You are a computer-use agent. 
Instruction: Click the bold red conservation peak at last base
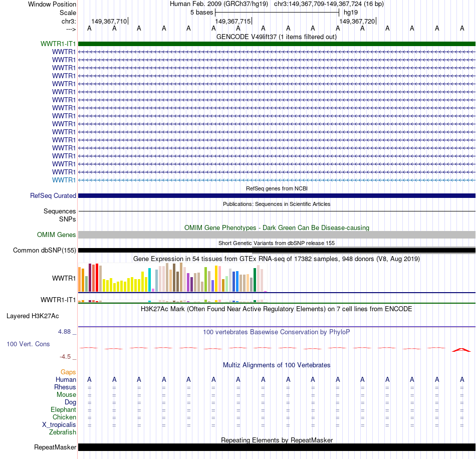pos(461,350)
